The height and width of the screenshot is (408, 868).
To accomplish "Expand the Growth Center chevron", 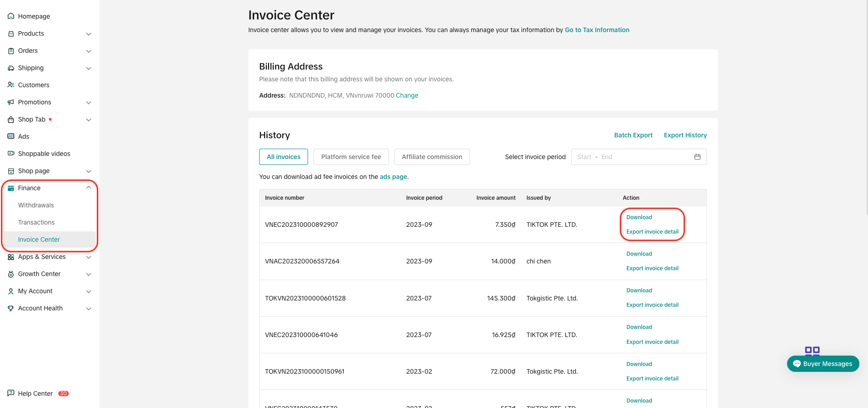I will tap(89, 274).
